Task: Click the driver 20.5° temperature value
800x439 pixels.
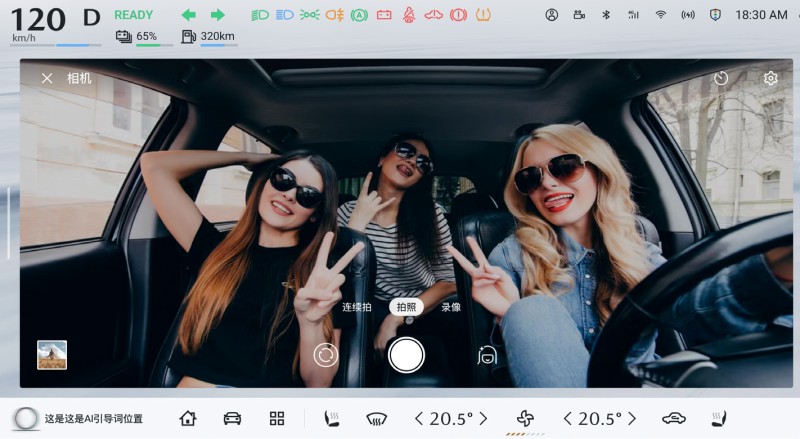Action: 451,419
